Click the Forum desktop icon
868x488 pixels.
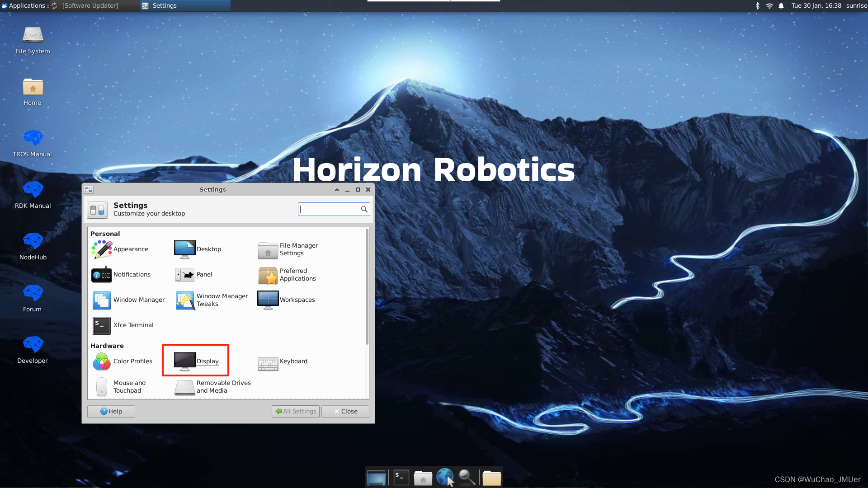33,298
